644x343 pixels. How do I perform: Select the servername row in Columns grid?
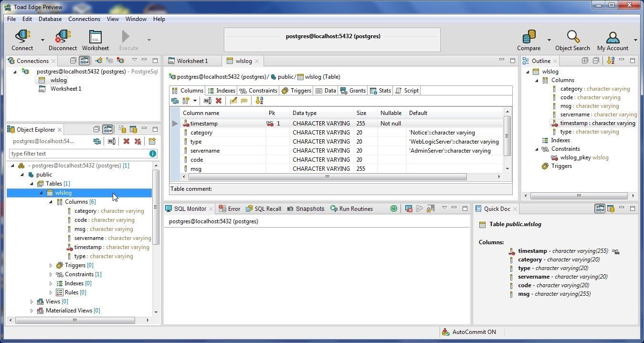tap(341, 151)
